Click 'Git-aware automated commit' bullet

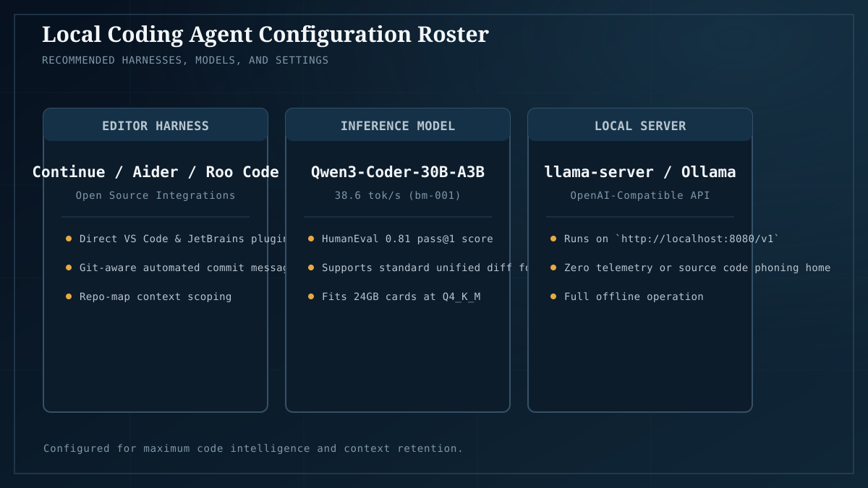[x=175, y=267]
